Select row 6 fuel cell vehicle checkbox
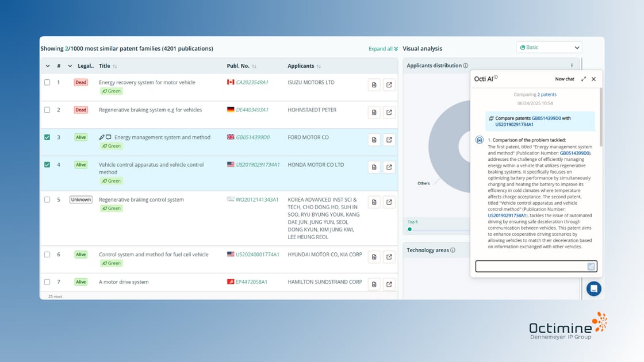644x362 pixels. [x=47, y=255]
